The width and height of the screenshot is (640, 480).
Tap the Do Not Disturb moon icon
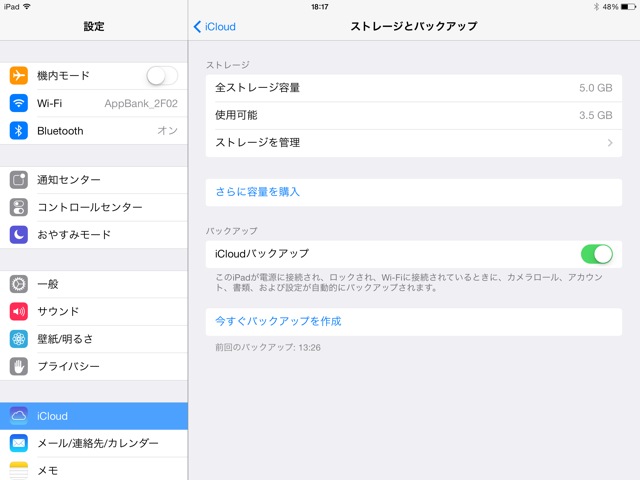click(19, 235)
